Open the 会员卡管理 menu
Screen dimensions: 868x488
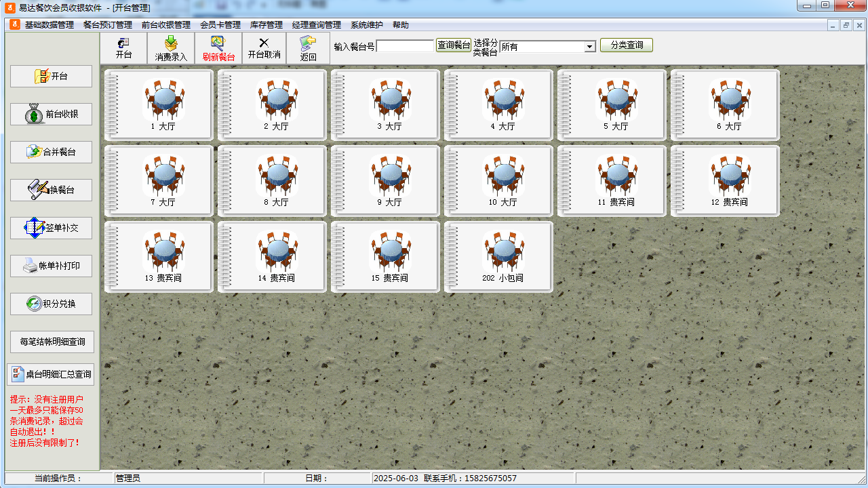click(220, 25)
